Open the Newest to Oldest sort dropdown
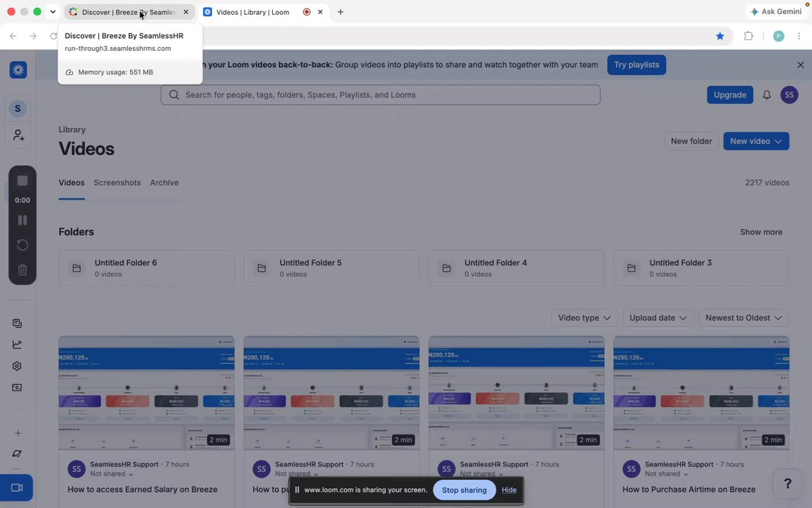 point(744,317)
